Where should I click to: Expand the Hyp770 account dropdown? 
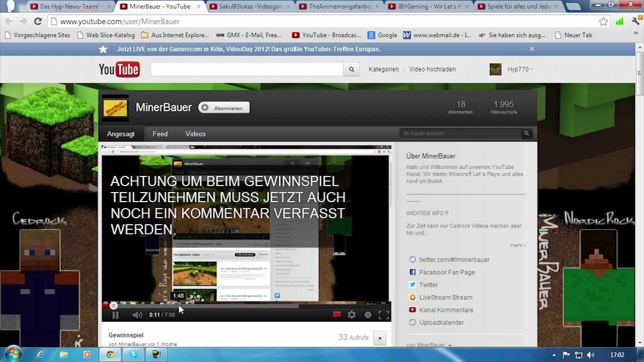coord(520,69)
